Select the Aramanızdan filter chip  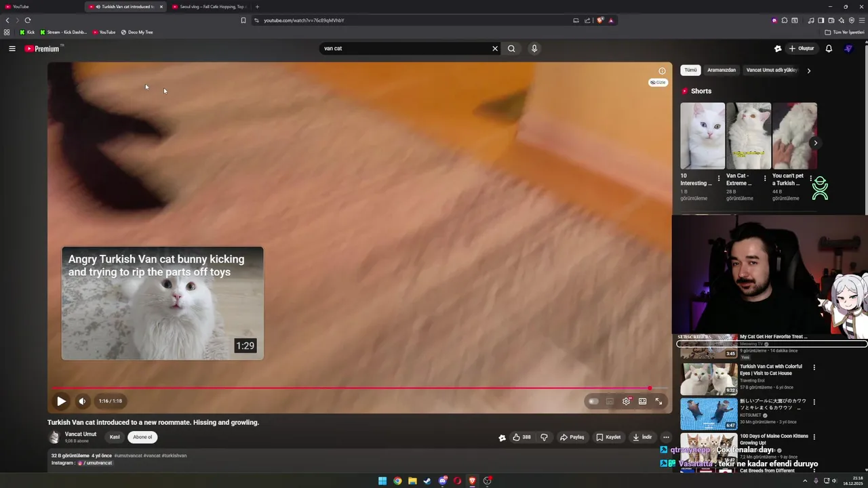pyautogui.click(x=722, y=70)
